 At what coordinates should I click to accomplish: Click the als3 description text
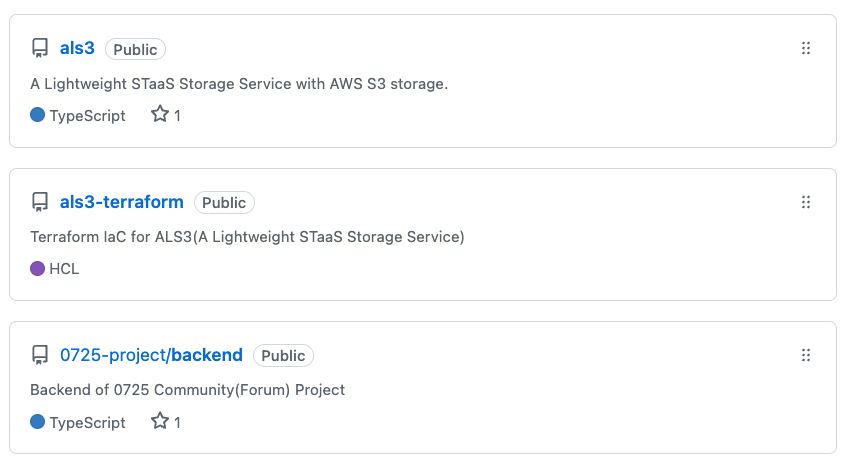pyautogui.click(x=239, y=84)
